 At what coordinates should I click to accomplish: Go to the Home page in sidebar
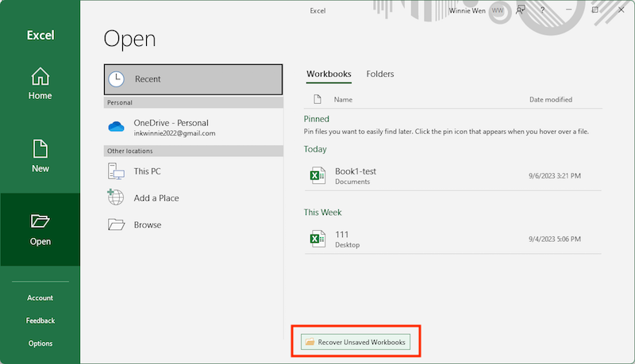click(x=40, y=84)
